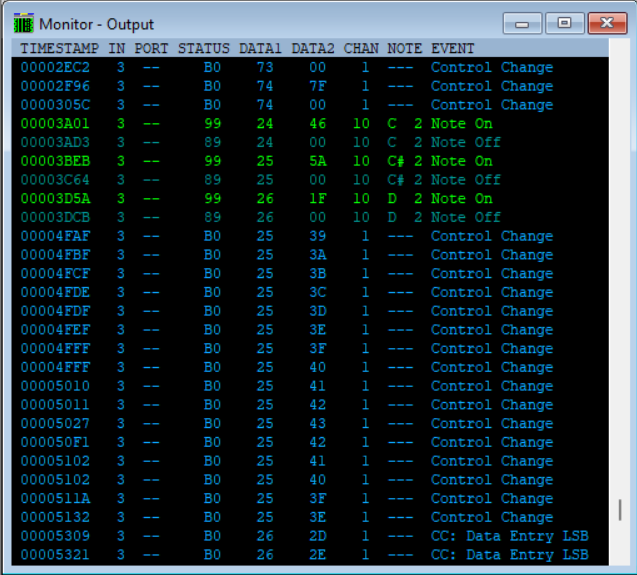Select timestamp 00004FEF
This screenshot has width=637, height=575.
pyautogui.click(x=55, y=330)
